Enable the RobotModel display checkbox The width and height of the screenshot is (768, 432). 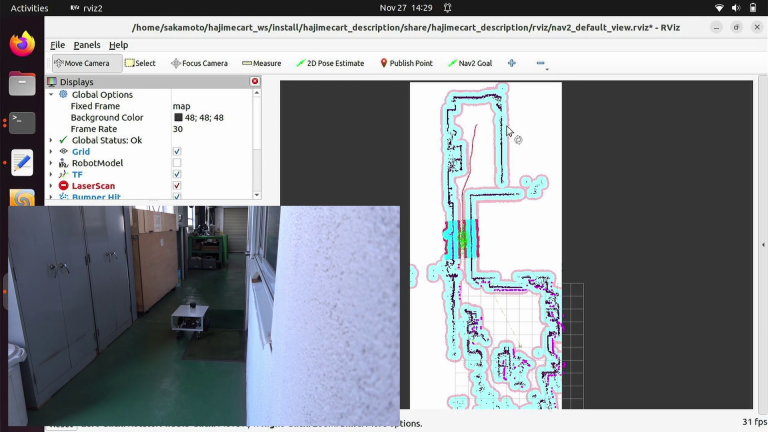coord(177,163)
